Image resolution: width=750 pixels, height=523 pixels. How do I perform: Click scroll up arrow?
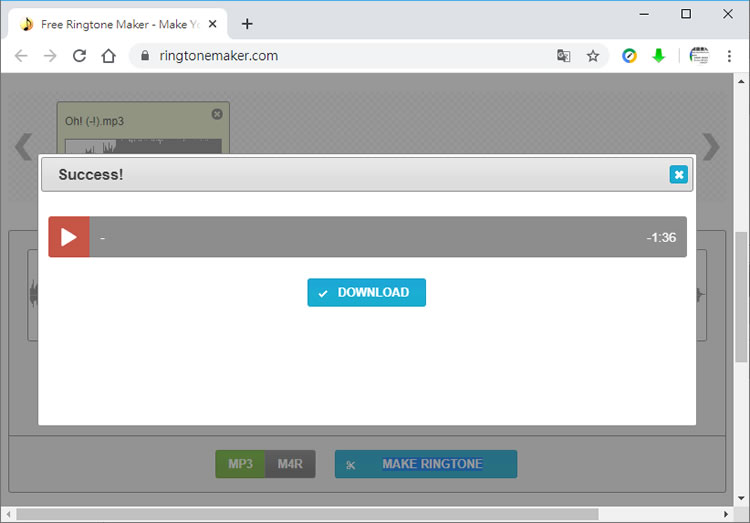pyautogui.click(x=741, y=81)
